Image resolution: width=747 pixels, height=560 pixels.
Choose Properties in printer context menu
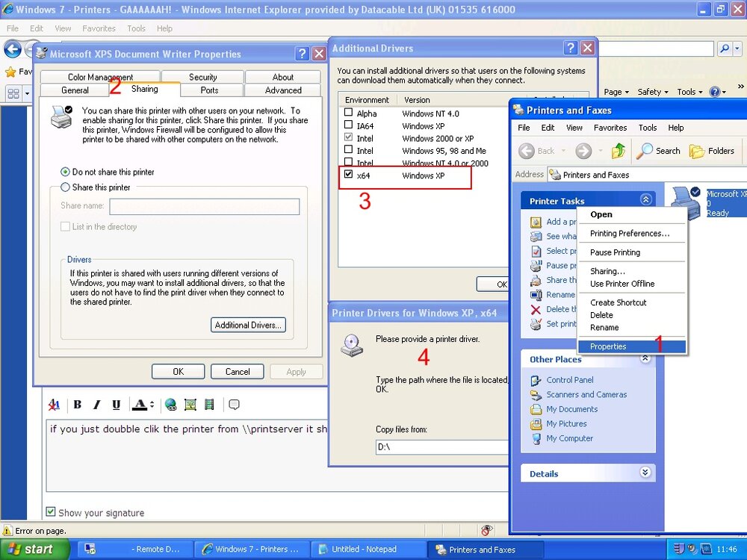(632, 346)
